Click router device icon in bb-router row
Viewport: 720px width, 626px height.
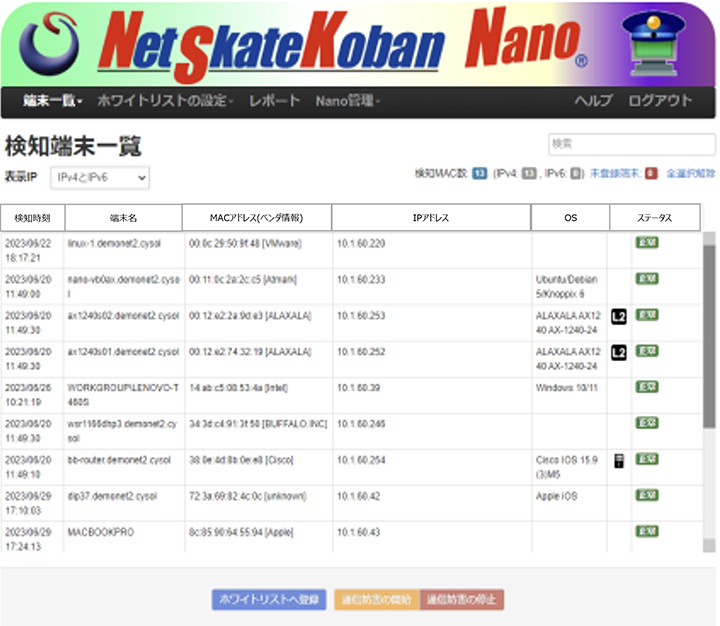pyautogui.click(x=619, y=460)
